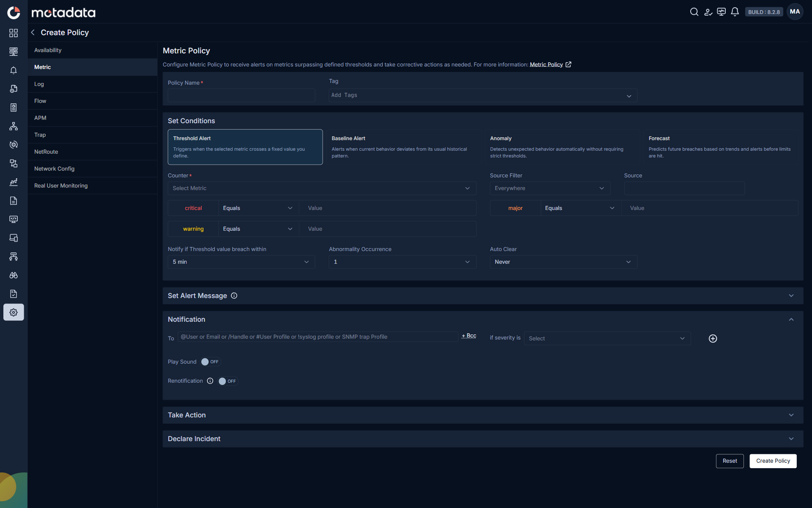Go back using the Create Policy arrow

[x=33, y=33]
